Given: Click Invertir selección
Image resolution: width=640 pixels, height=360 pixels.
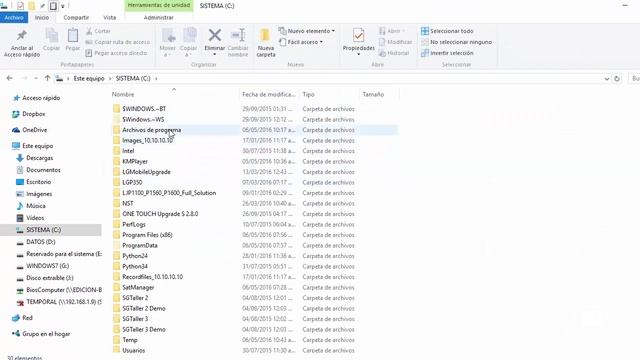Looking at the screenshot, I should 447,53.
